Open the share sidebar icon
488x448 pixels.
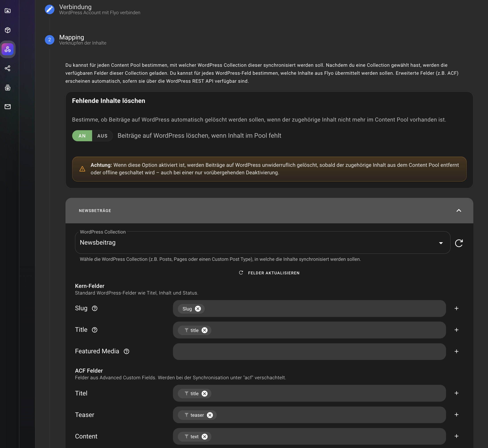click(8, 68)
